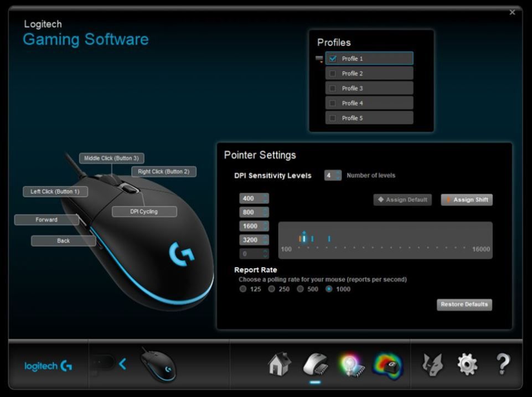The height and width of the screenshot is (397, 532).
Task: Open the help question mark icon
Action: pyautogui.click(x=502, y=364)
